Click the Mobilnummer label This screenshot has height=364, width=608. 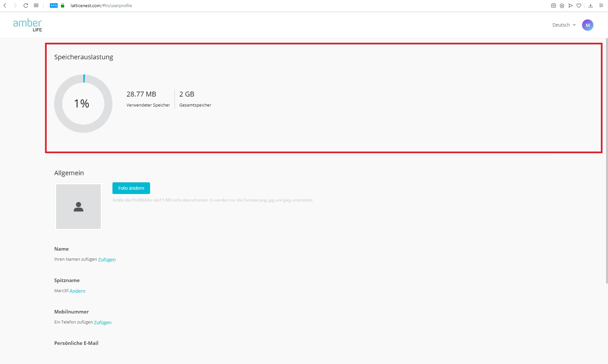(71, 312)
